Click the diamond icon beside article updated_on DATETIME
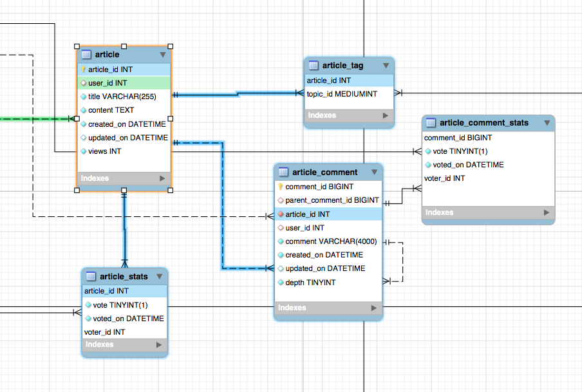582x392 pixels. pos(84,138)
